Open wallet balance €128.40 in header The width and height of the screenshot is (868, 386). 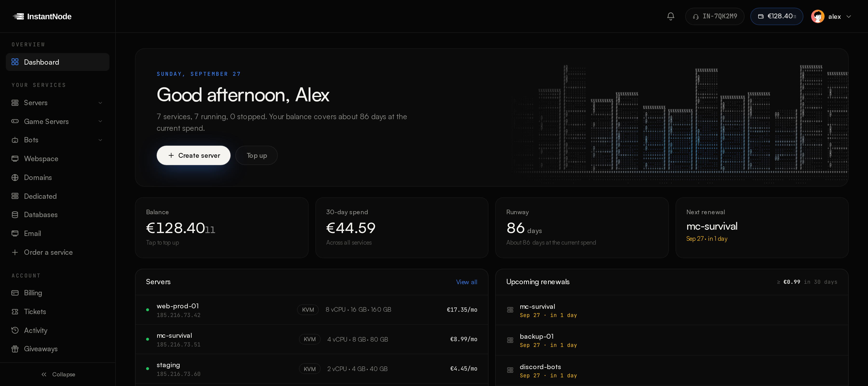click(x=777, y=16)
